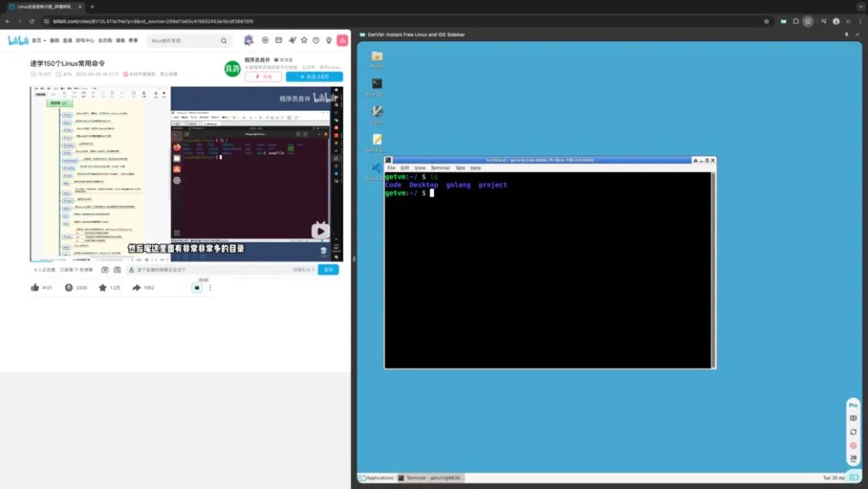
Task: Open the Terminal menu in terminal window
Action: click(440, 168)
